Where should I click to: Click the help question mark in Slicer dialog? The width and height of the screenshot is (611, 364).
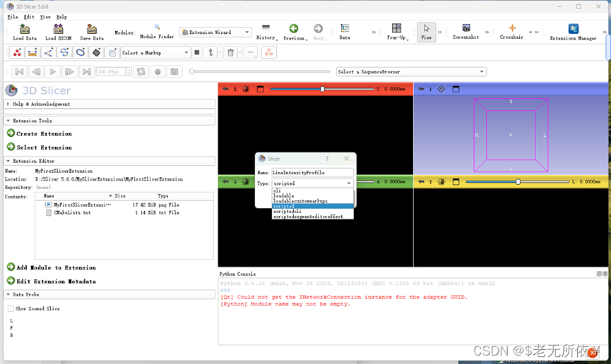click(x=327, y=159)
